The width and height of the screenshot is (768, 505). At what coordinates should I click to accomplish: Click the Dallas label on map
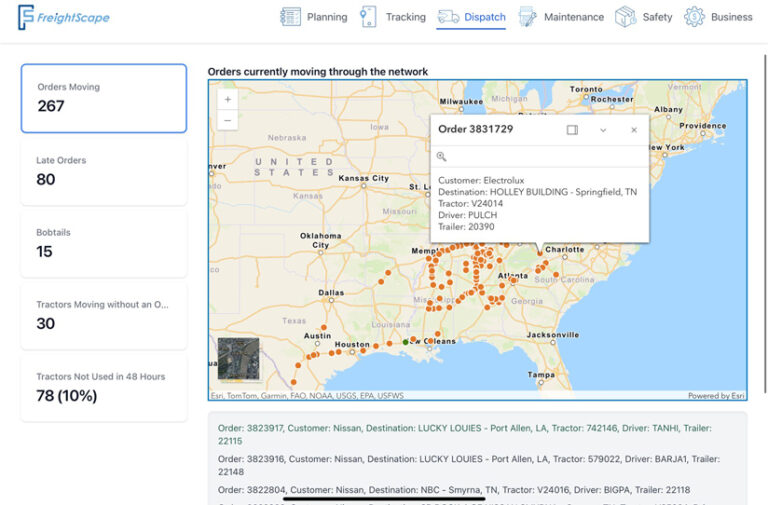tap(331, 292)
